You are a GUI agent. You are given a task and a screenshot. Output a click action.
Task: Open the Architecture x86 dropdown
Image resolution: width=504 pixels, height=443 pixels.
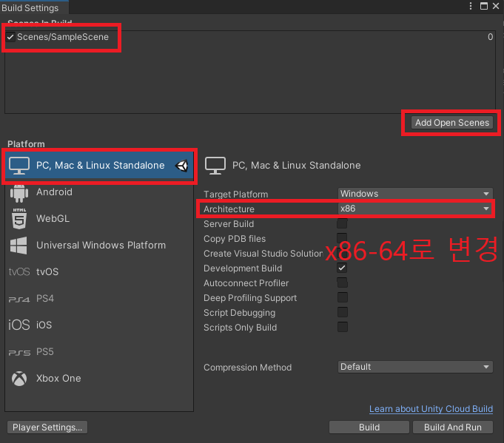click(415, 209)
